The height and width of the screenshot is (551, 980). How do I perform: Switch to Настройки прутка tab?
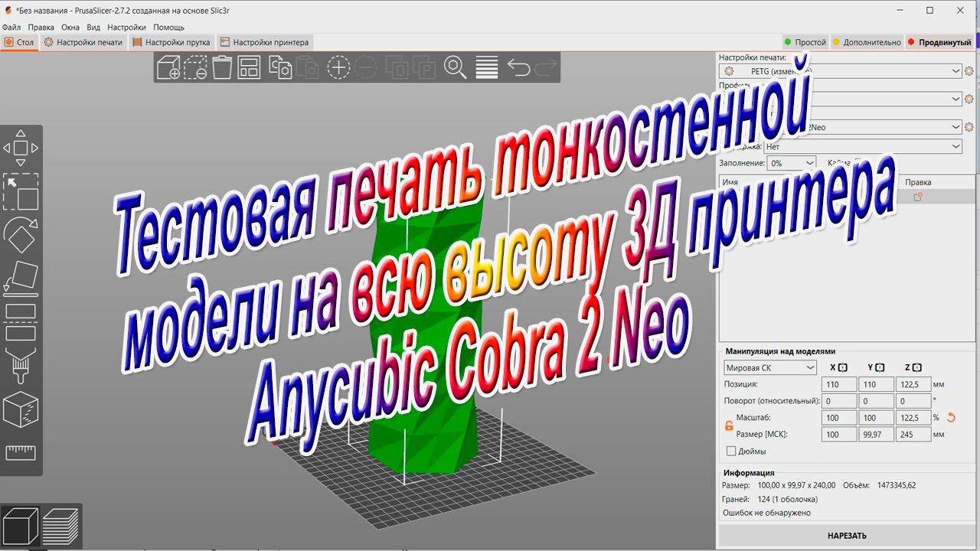(171, 42)
